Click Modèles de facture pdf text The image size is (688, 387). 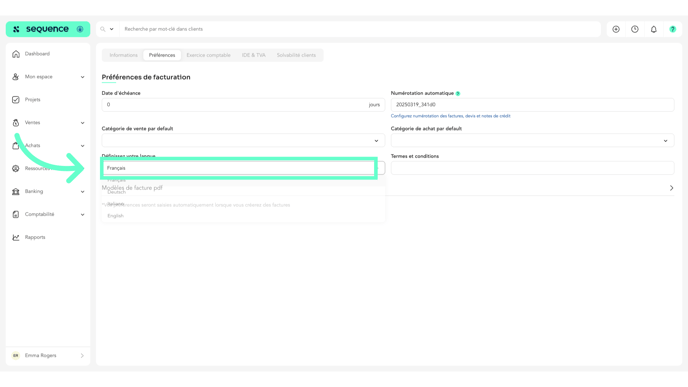point(132,188)
